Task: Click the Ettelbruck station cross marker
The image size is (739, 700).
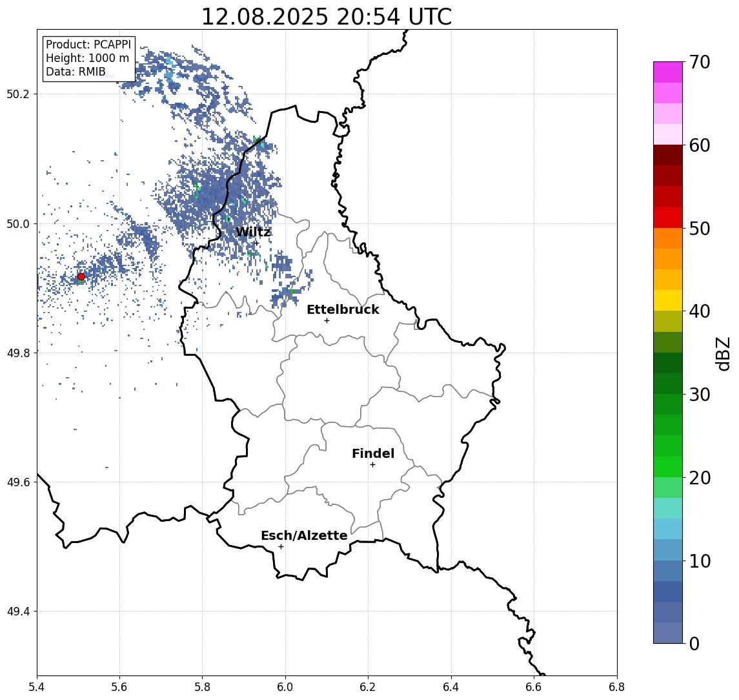Action: pos(327,321)
